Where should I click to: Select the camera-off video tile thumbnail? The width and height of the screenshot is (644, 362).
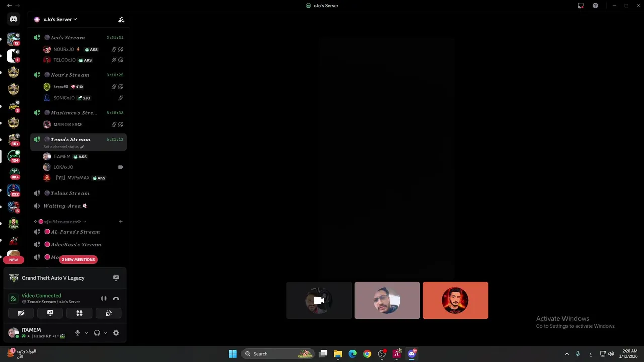click(319, 300)
